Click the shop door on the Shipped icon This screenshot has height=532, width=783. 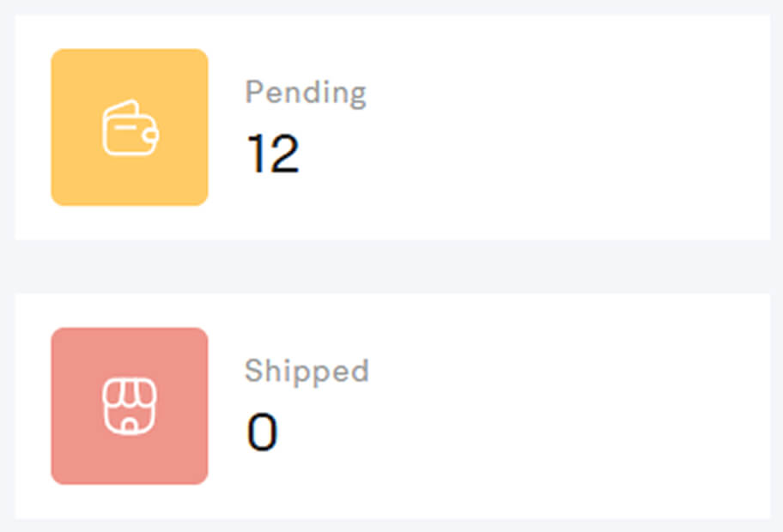(130, 423)
